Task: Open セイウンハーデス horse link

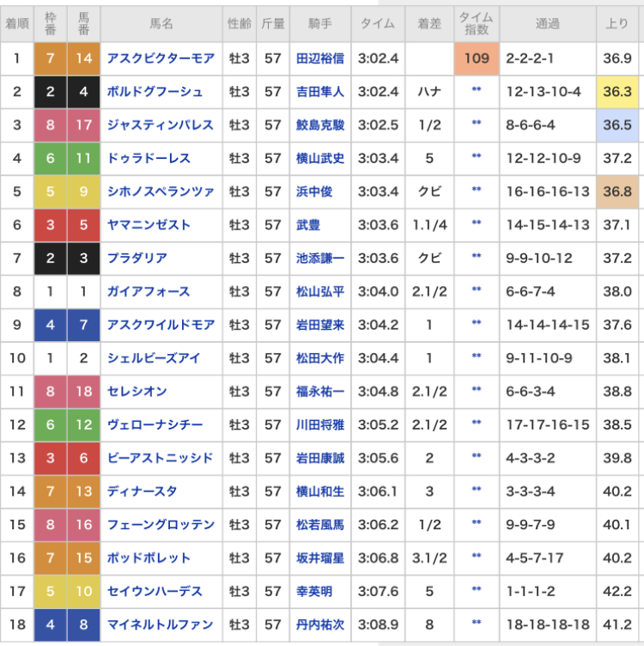Action: (155, 591)
